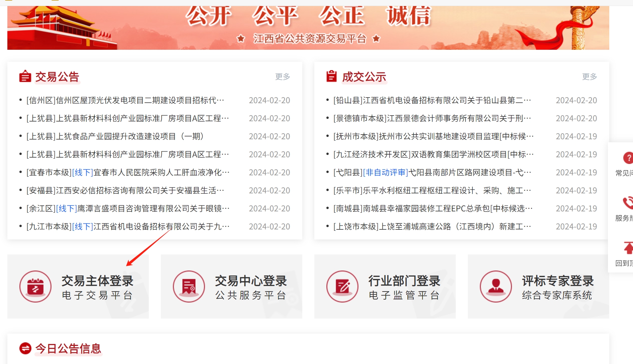The height and width of the screenshot is (364, 633).
Task: Open 行业部门登录 电子监管平台 login
Action: (404, 287)
